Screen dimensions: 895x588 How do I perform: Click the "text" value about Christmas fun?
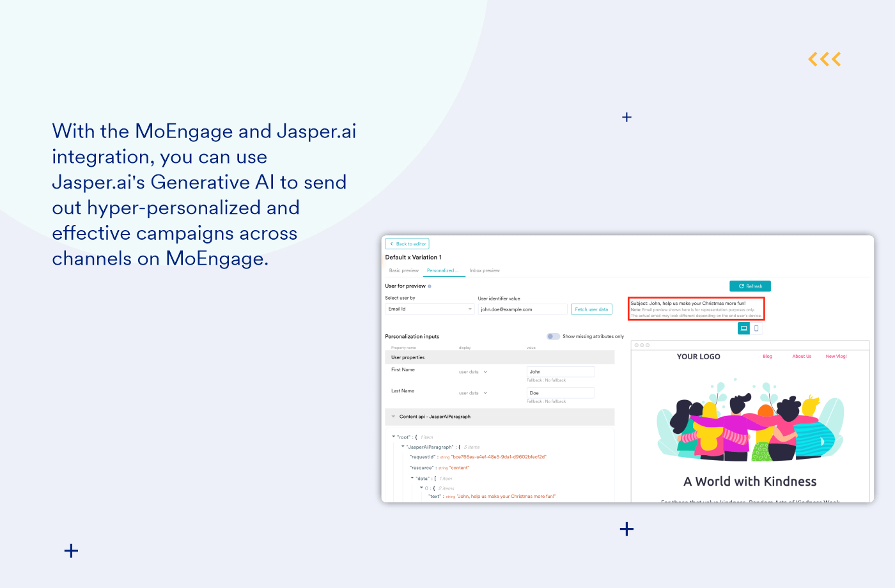tap(506, 497)
